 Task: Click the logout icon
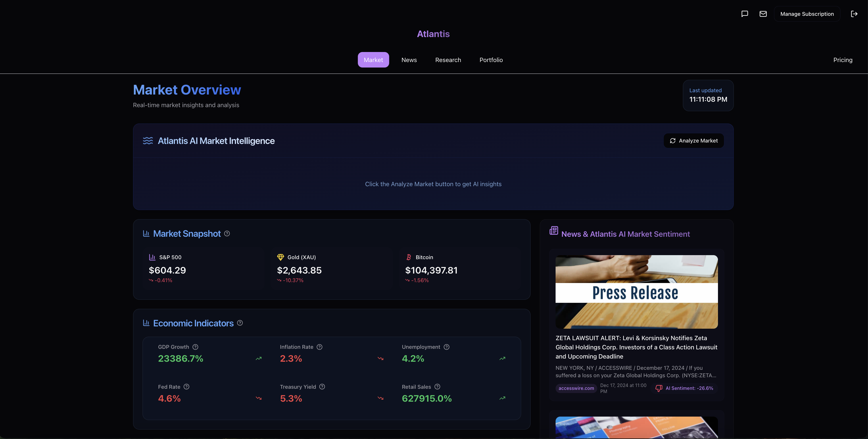(854, 14)
